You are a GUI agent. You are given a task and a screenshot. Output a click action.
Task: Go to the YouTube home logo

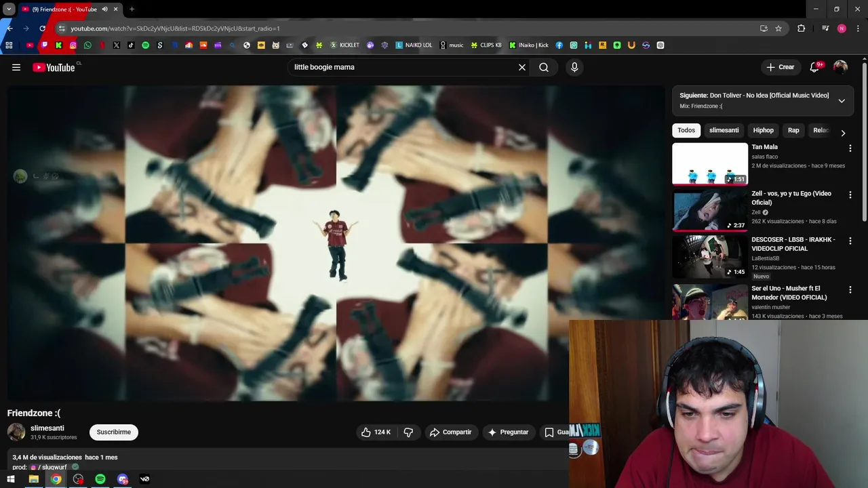coord(54,67)
